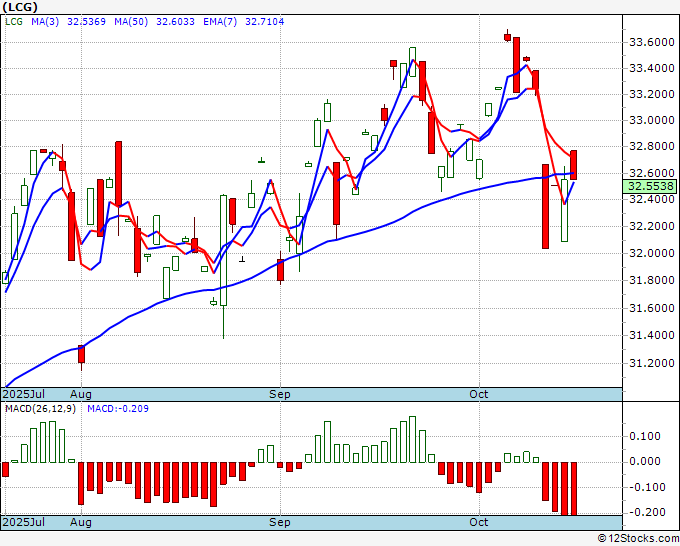
Task: Click the latest red candlestick near 32.8
Action: 573,165
